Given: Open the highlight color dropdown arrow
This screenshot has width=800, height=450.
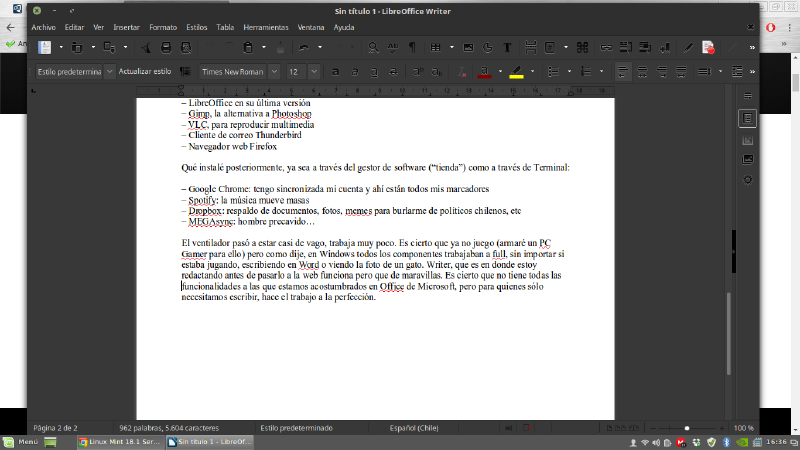Looking at the screenshot, I should point(532,72).
